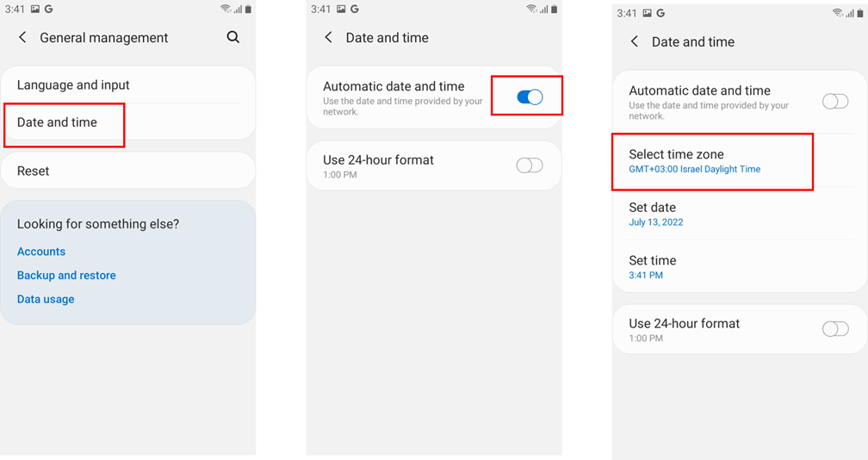Viewport: 868px width, 460px height.
Task: Open Date and time menu item
Action: 57,122
